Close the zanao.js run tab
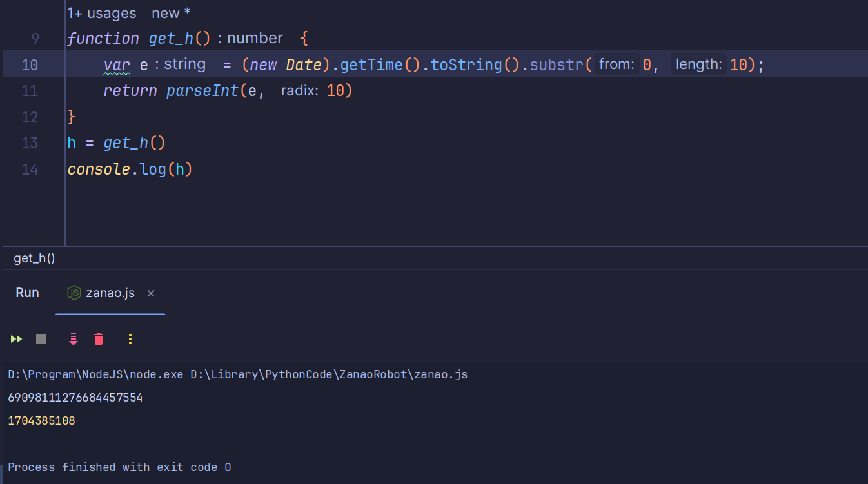Viewport: 868px width, 484px height. tap(151, 293)
